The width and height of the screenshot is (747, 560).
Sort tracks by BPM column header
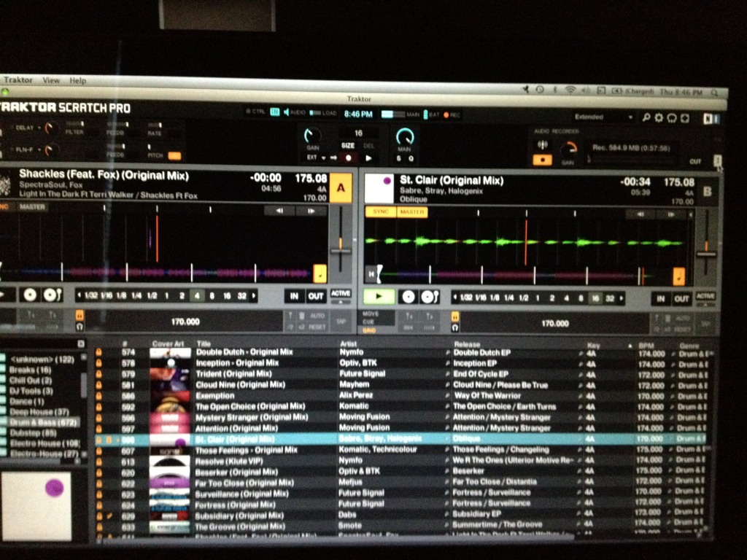click(646, 345)
